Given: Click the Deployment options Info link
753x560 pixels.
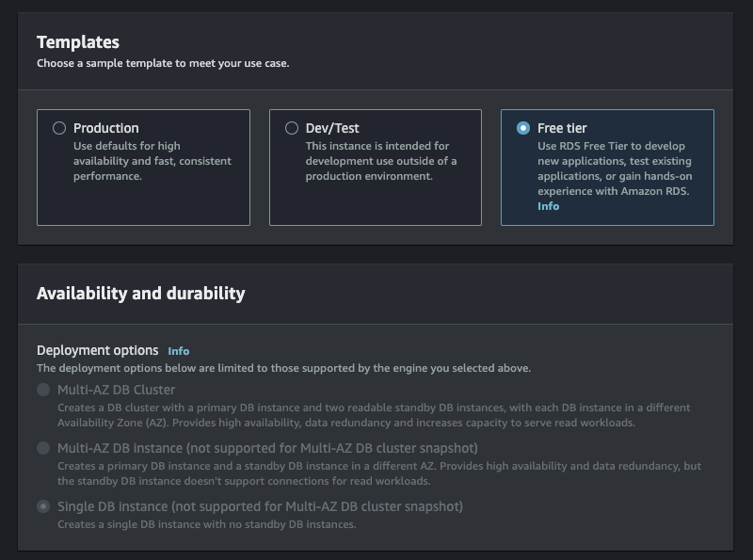Looking at the screenshot, I should click(x=179, y=351).
